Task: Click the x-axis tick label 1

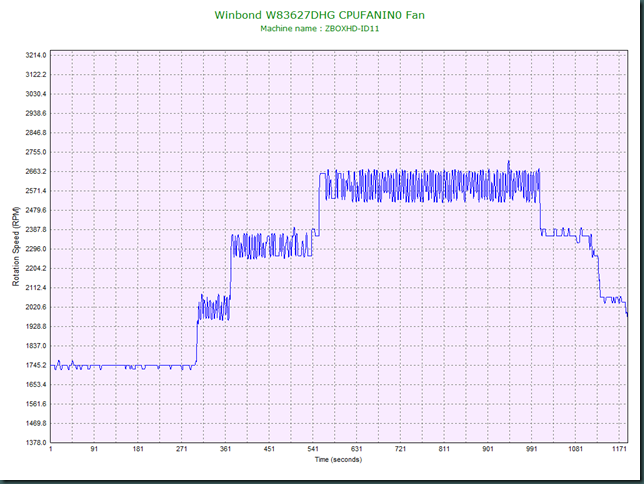Action: coord(51,449)
